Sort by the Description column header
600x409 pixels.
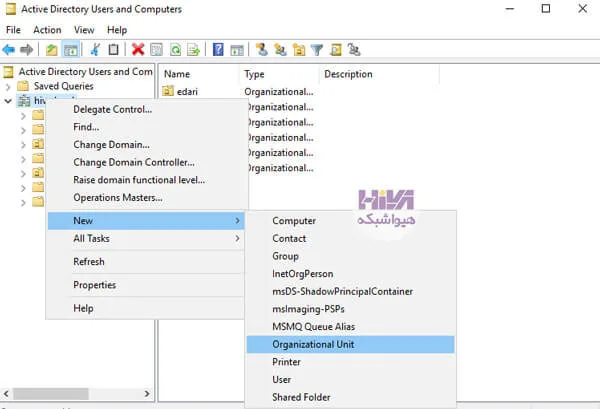[379, 74]
